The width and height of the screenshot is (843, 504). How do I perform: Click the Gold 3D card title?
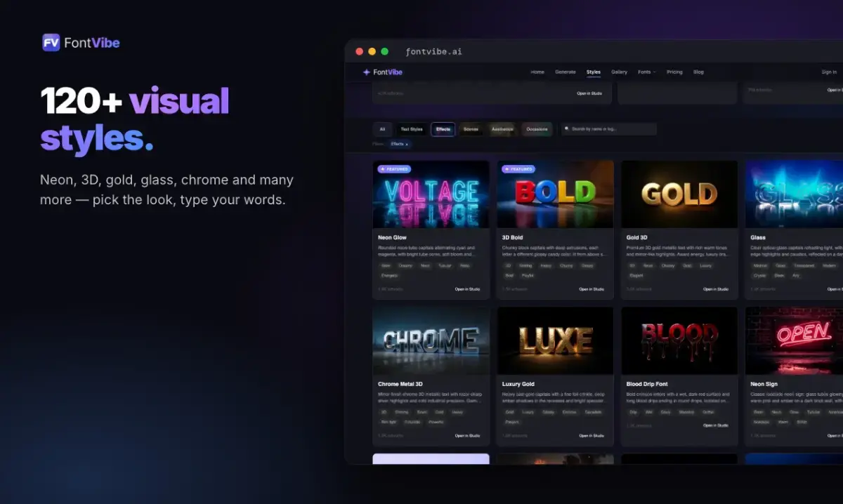pos(637,238)
